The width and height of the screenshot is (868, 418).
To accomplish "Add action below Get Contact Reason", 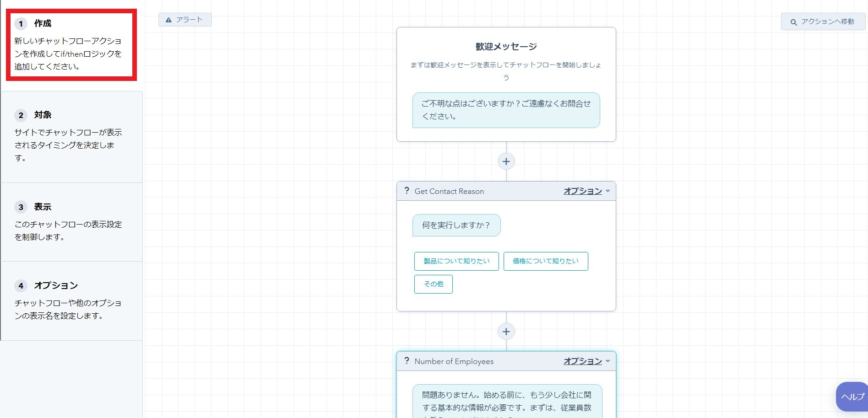I will click(506, 332).
